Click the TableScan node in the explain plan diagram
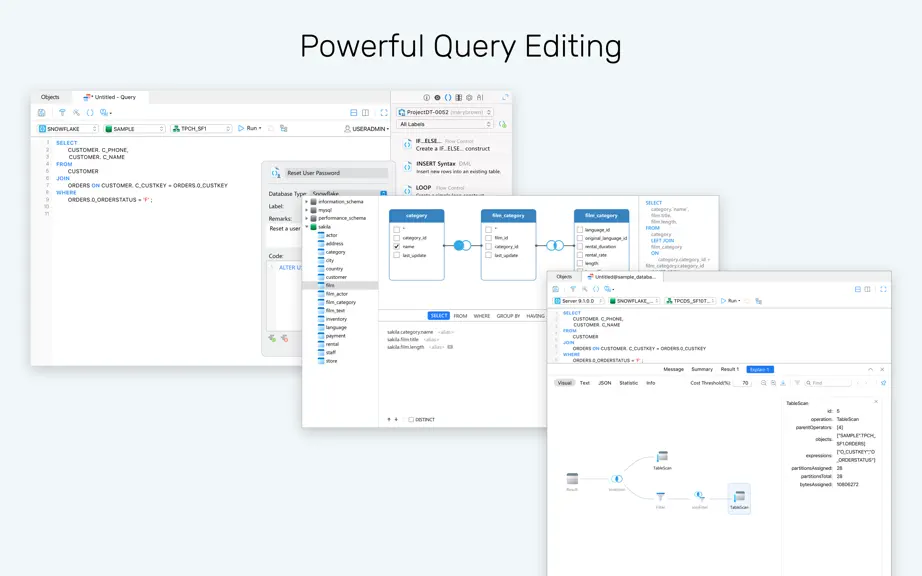 (x=739, y=498)
